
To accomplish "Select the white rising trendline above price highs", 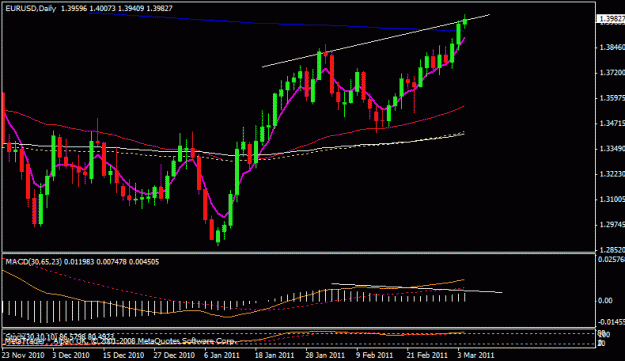I will (376, 41).
